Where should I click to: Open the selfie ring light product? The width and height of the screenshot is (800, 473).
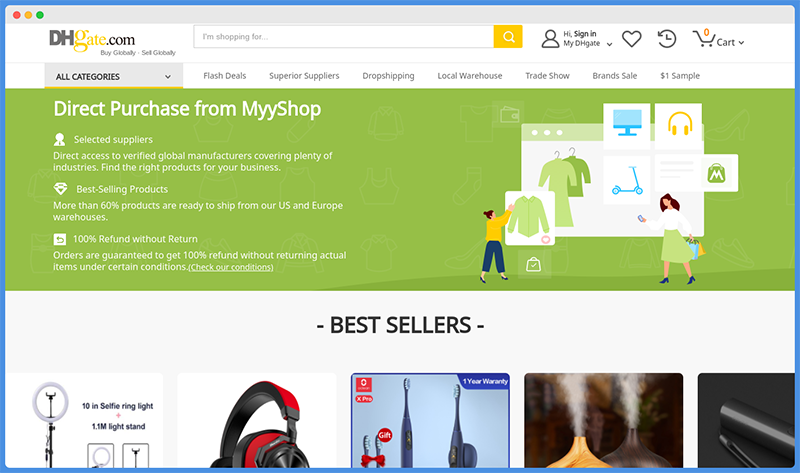point(84,420)
